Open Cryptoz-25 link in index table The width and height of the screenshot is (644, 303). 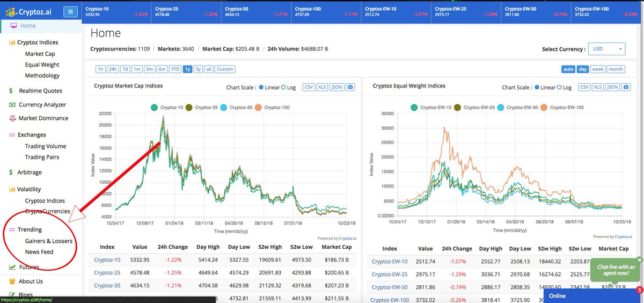point(107,272)
